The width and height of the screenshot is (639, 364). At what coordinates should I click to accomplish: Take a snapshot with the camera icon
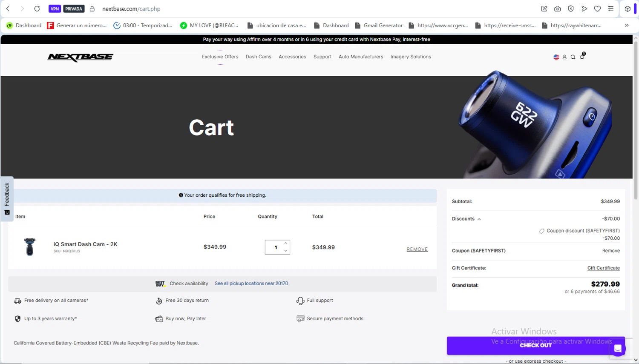557,9
